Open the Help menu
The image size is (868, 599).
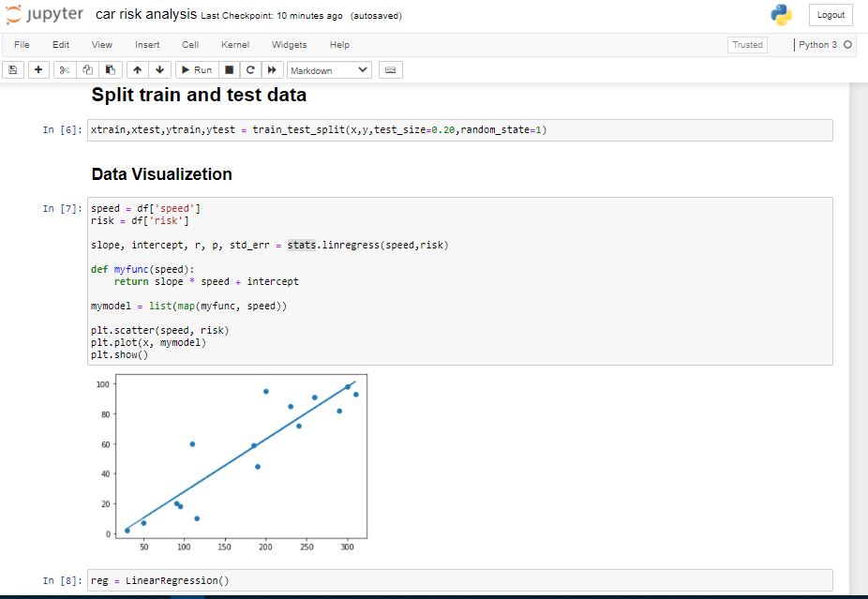[x=339, y=45]
